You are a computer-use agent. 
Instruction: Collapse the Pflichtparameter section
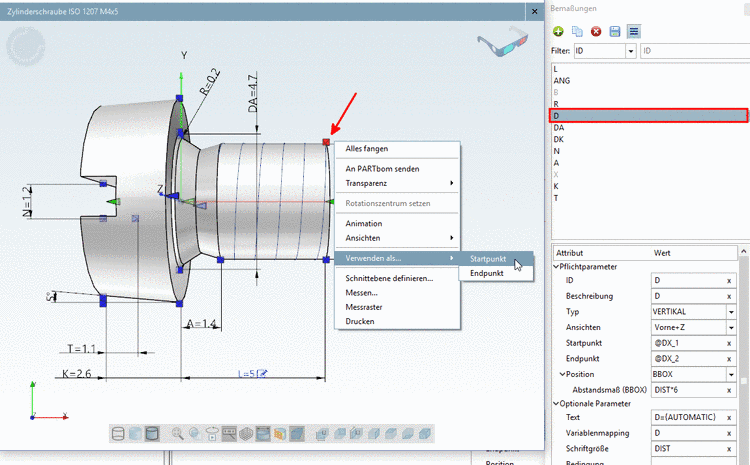(x=556, y=267)
